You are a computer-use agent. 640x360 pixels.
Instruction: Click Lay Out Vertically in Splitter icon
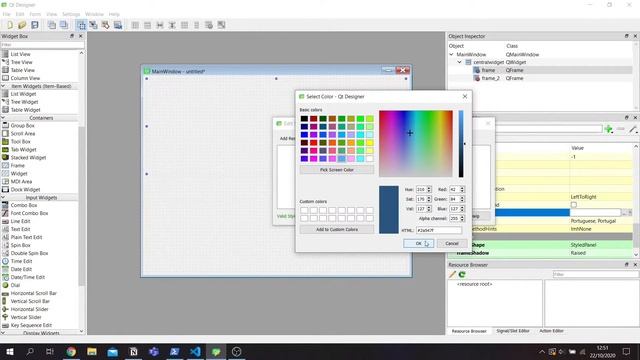pyautogui.click(x=172, y=25)
